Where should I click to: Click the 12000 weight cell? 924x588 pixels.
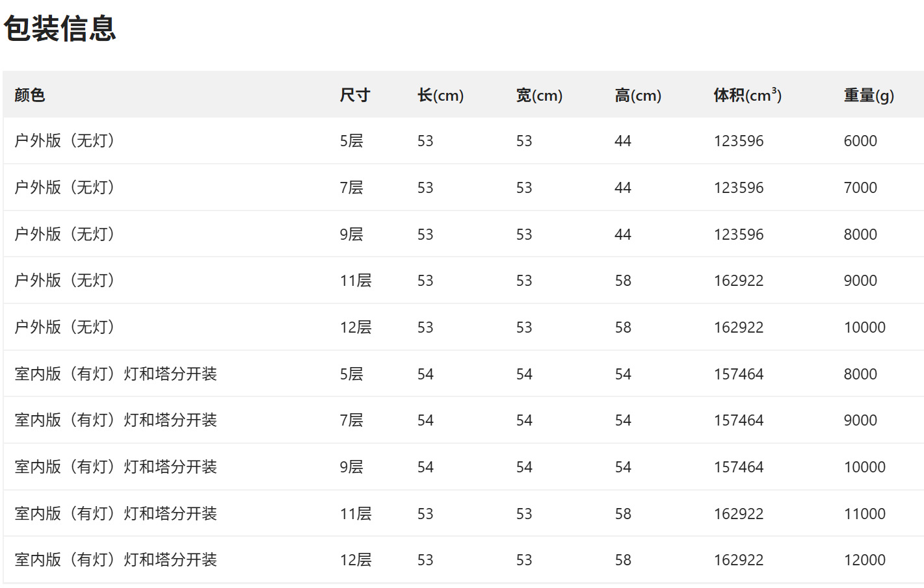click(x=865, y=560)
